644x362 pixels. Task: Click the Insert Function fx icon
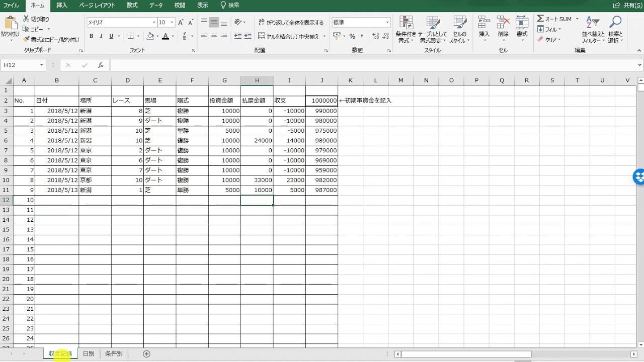tap(101, 65)
